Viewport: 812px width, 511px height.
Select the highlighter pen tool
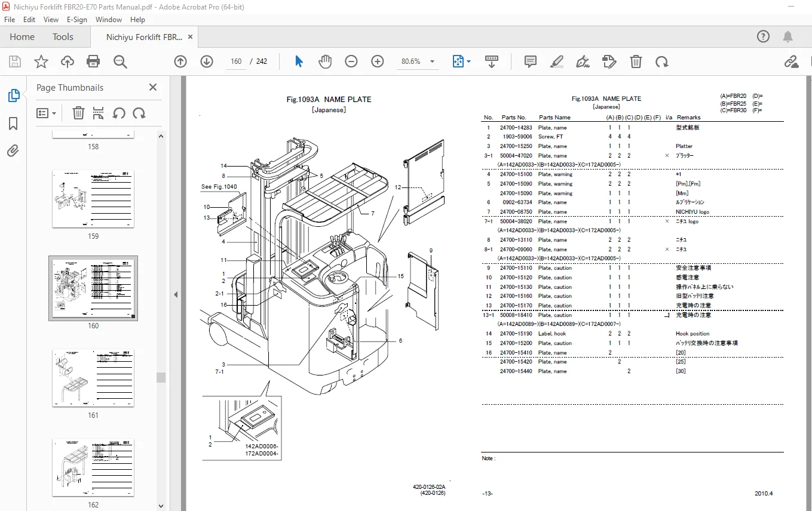tap(556, 61)
